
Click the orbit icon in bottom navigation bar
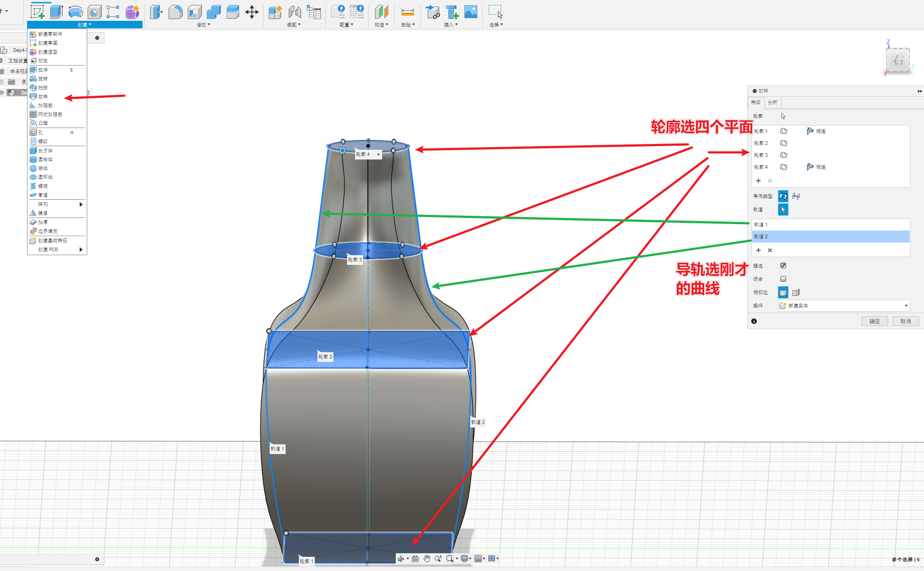401,559
